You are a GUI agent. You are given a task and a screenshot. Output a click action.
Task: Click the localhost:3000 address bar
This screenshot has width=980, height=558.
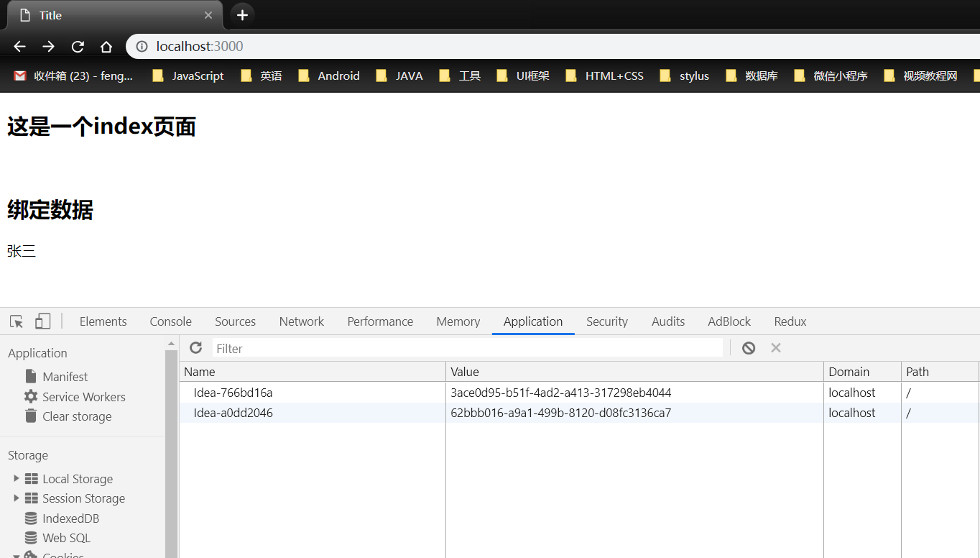tap(553, 47)
